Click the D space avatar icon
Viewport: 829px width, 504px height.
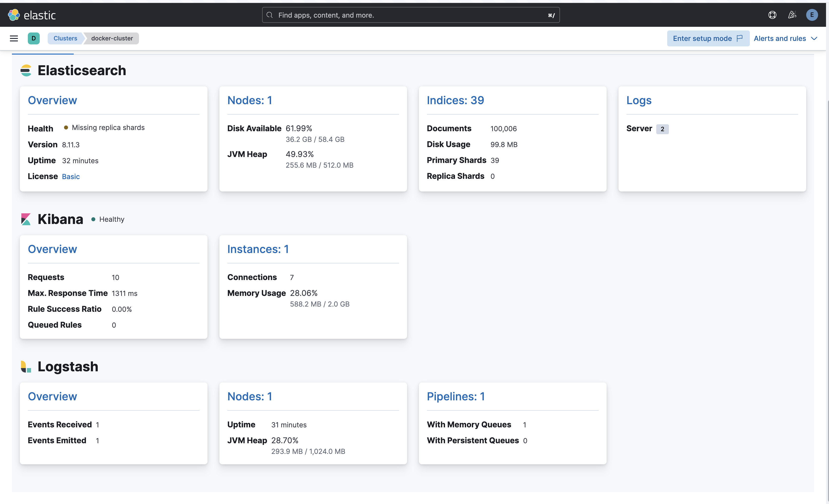pos(34,38)
